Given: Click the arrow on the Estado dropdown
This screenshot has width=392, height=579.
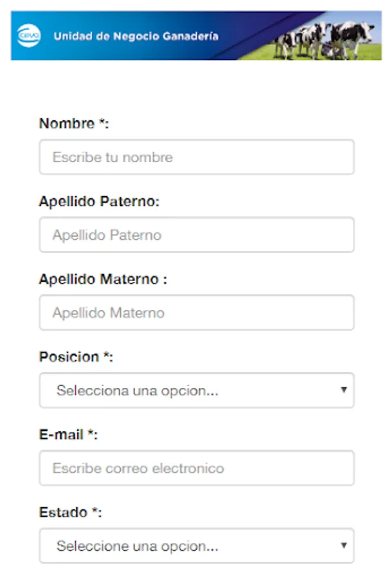Looking at the screenshot, I should coord(344,546).
